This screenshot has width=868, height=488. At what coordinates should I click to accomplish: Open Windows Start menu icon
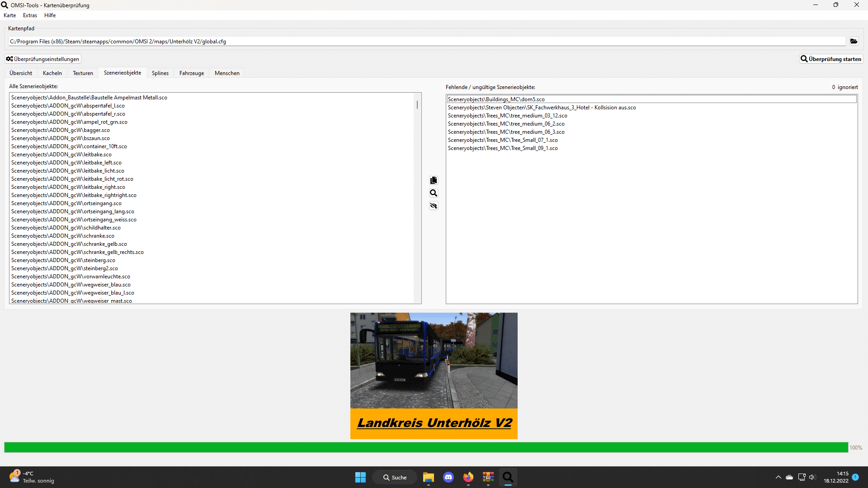[x=360, y=477]
